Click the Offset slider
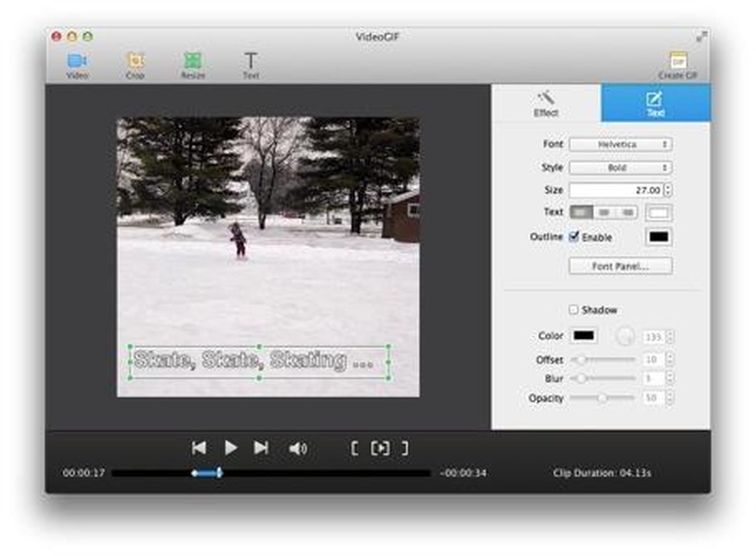Image resolution: width=756 pixels, height=556 pixels. click(x=603, y=359)
